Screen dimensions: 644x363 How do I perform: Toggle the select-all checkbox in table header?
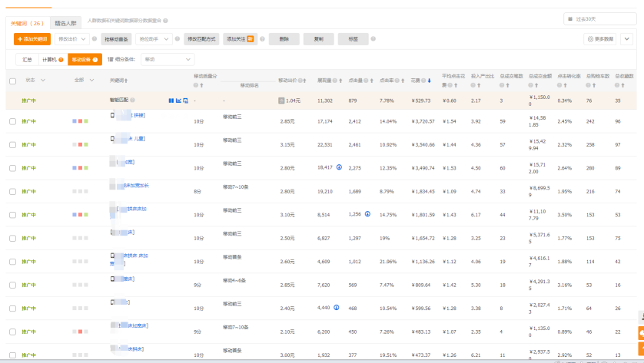point(12,81)
